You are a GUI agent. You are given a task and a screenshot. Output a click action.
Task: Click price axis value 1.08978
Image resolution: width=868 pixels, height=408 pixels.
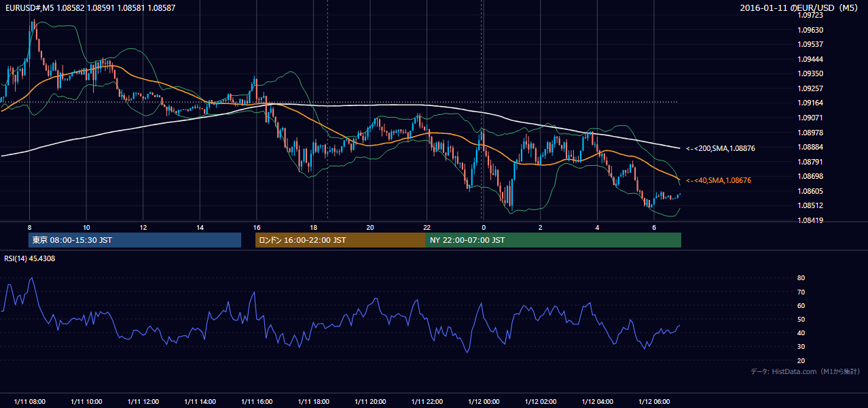[811, 133]
